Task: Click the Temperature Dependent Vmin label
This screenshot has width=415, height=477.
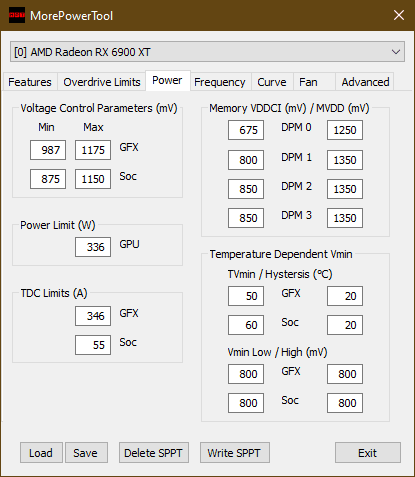Action: (281, 254)
